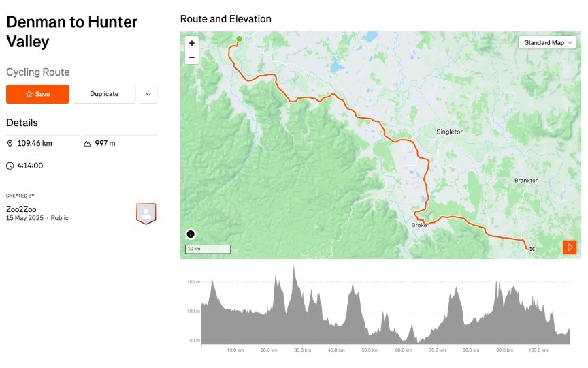Play the route flyover animation

pos(570,247)
